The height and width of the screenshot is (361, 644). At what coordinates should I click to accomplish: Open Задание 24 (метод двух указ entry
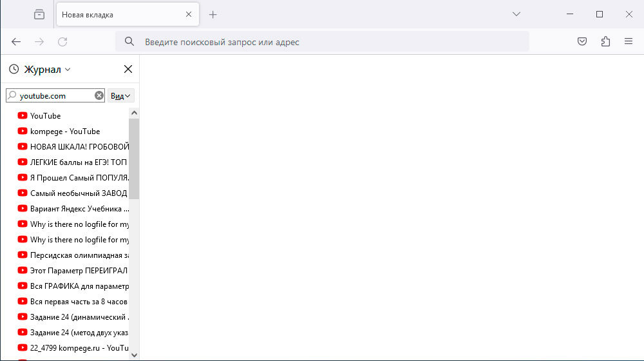pyautogui.click(x=73, y=332)
